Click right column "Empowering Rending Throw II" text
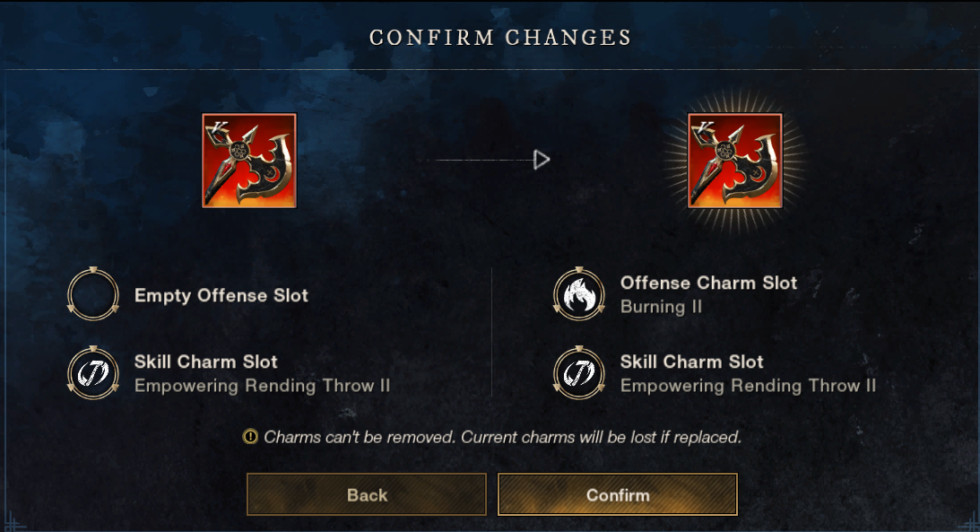This screenshot has width=980, height=532. coord(748,386)
